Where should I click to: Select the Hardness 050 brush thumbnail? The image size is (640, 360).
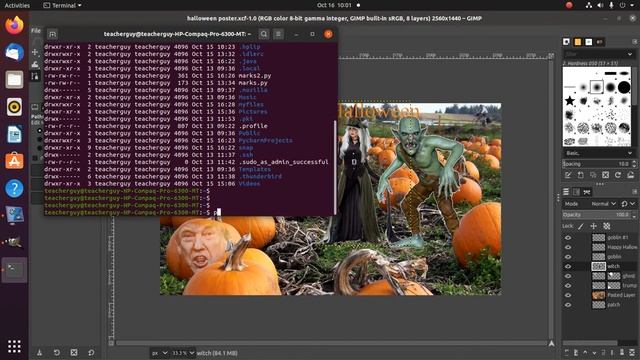coord(597,87)
